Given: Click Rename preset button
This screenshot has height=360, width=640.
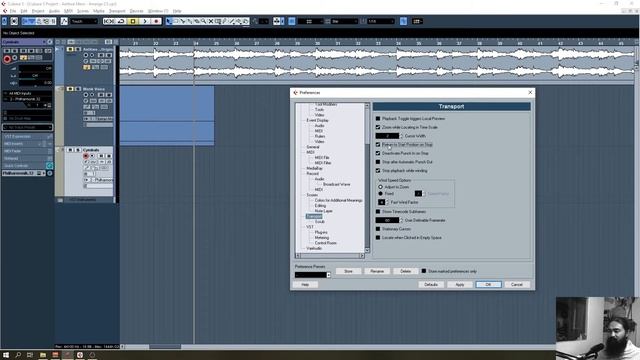Looking at the screenshot, I should click(x=377, y=271).
